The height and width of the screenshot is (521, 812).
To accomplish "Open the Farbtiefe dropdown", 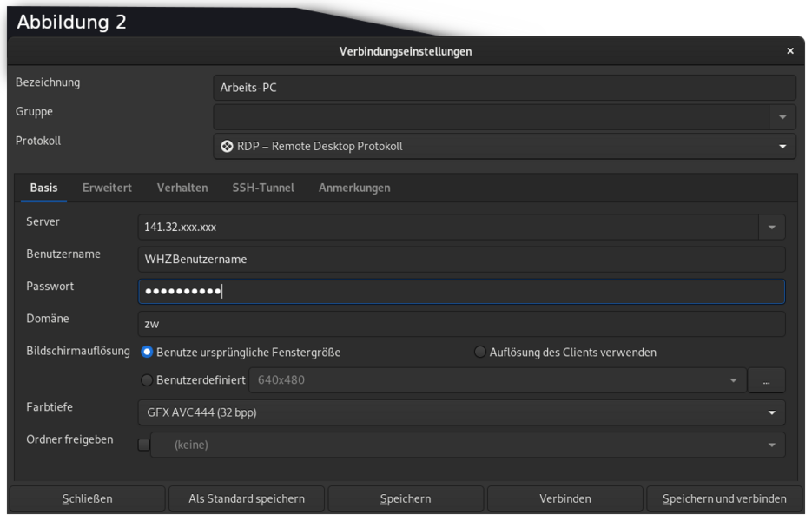I will click(x=461, y=412).
